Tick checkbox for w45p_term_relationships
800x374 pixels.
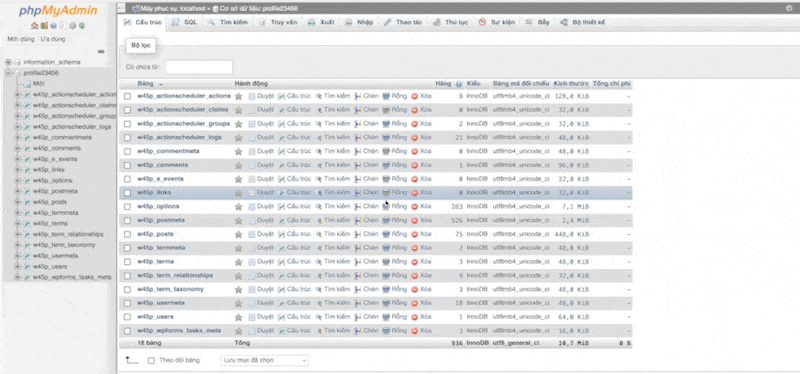128,275
